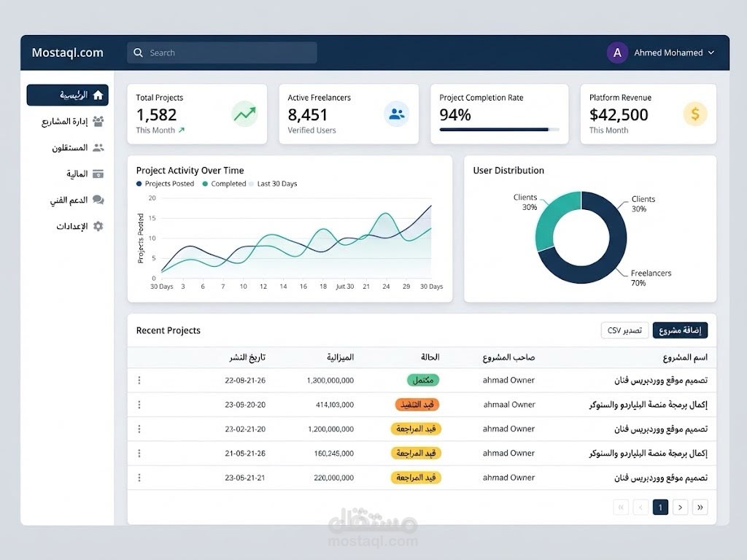Screen dimensions: 747x560
Task: Select page 1 in pagination
Action: pos(660,507)
